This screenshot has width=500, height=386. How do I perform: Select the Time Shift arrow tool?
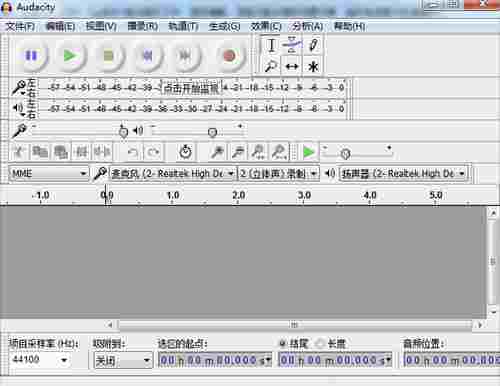(x=292, y=67)
